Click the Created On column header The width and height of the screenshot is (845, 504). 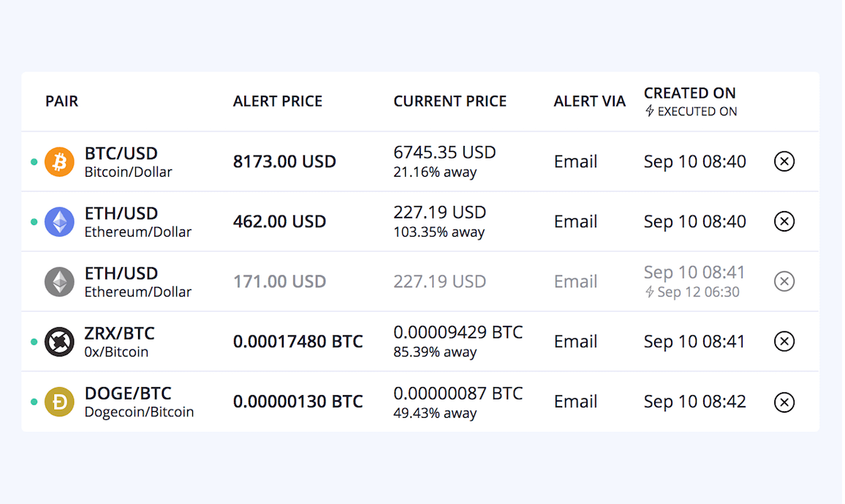(689, 93)
